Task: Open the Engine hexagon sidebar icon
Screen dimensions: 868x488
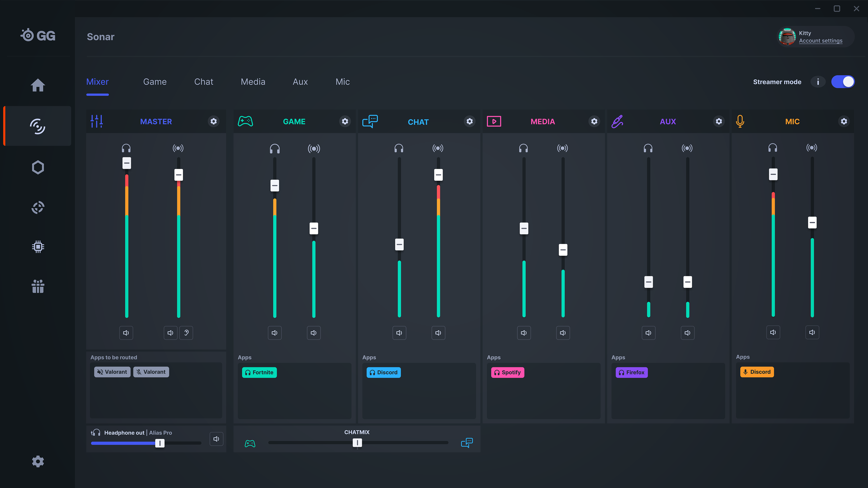Action: click(38, 167)
